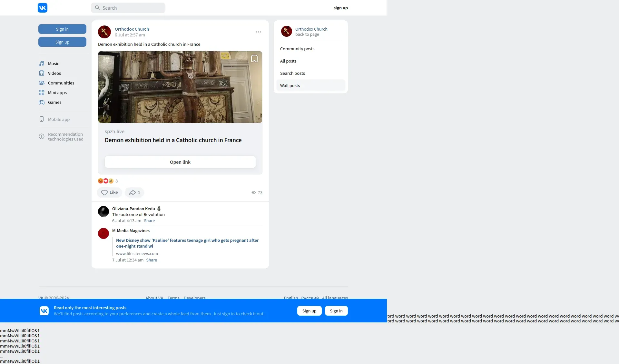Show reactions list next to 8
Screen dimensions: 619x364
[x=106, y=181]
